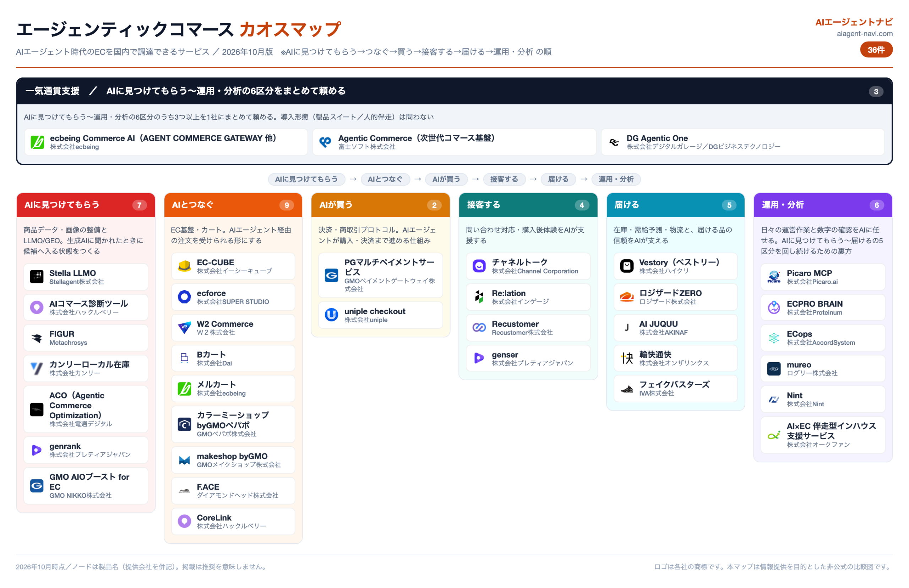
Task: Click the W2 Commerce triangle logo
Action: (184, 328)
